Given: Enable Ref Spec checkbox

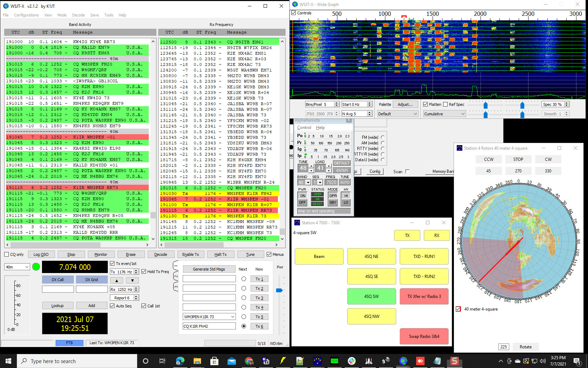Looking at the screenshot, I should 446,104.
